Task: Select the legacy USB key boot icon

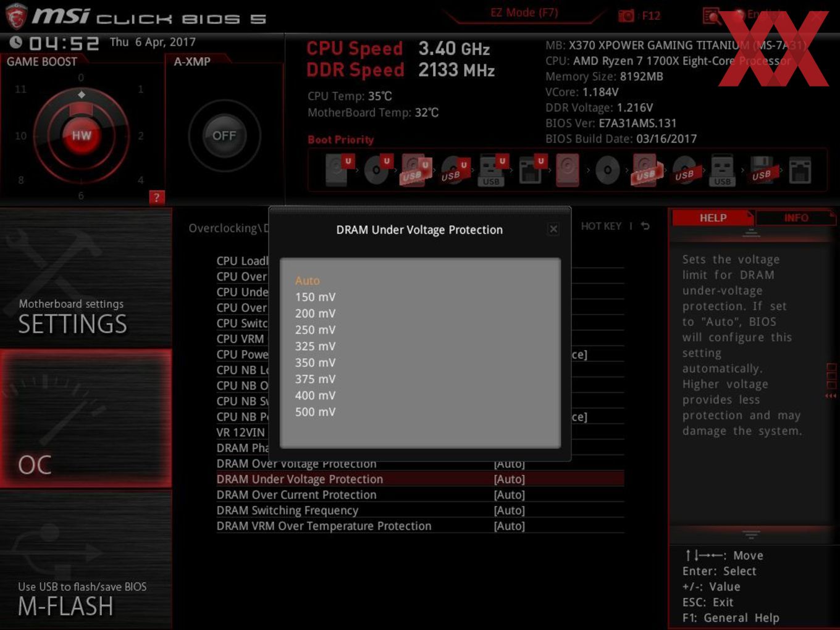Action: (722, 170)
